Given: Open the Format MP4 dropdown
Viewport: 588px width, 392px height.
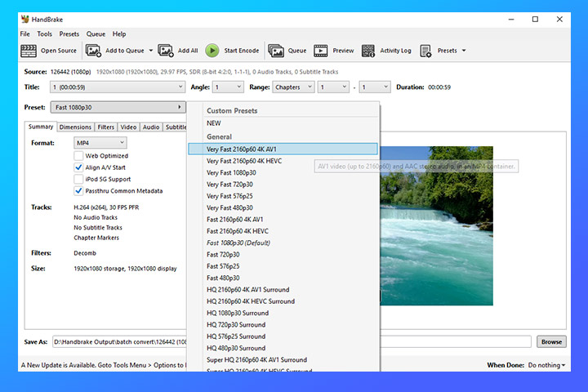Looking at the screenshot, I should (100, 143).
